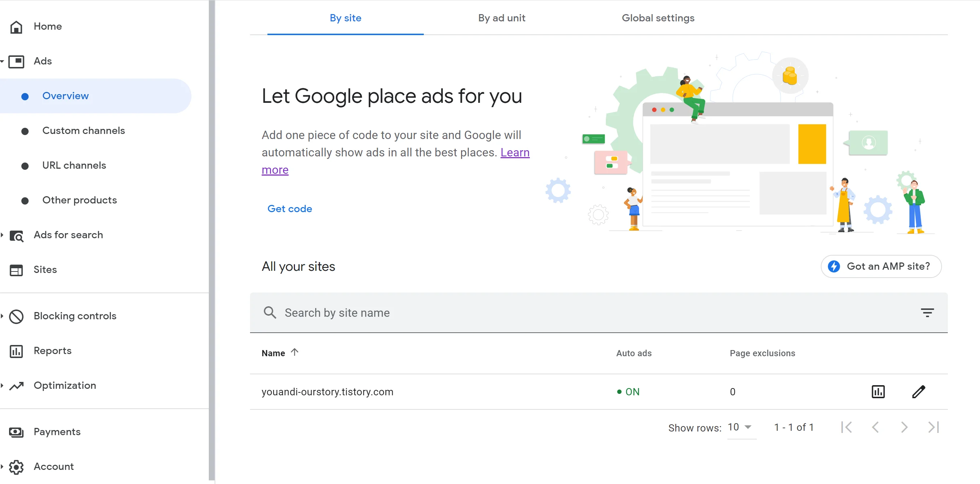Image resolution: width=980 pixels, height=484 pixels.
Task: Open Custom channels in the sidebar
Action: [83, 131]
